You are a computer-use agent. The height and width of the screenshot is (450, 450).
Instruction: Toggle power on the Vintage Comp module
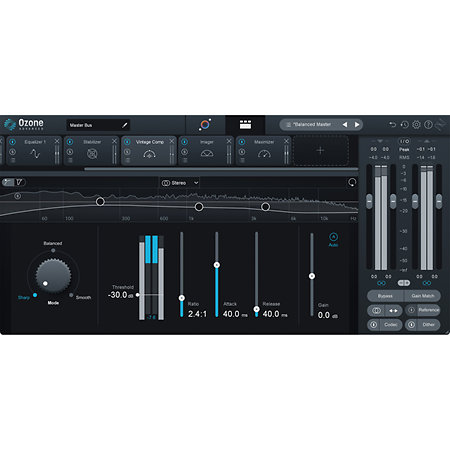pyautogui.click(x=127, y=142)
